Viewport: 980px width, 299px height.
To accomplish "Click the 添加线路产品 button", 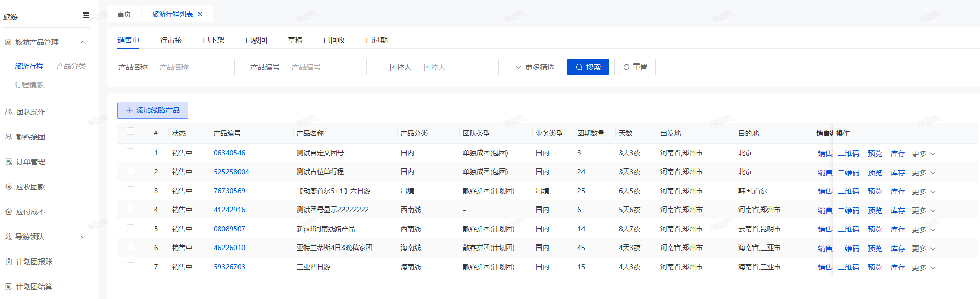I will (x=153, y=110).
